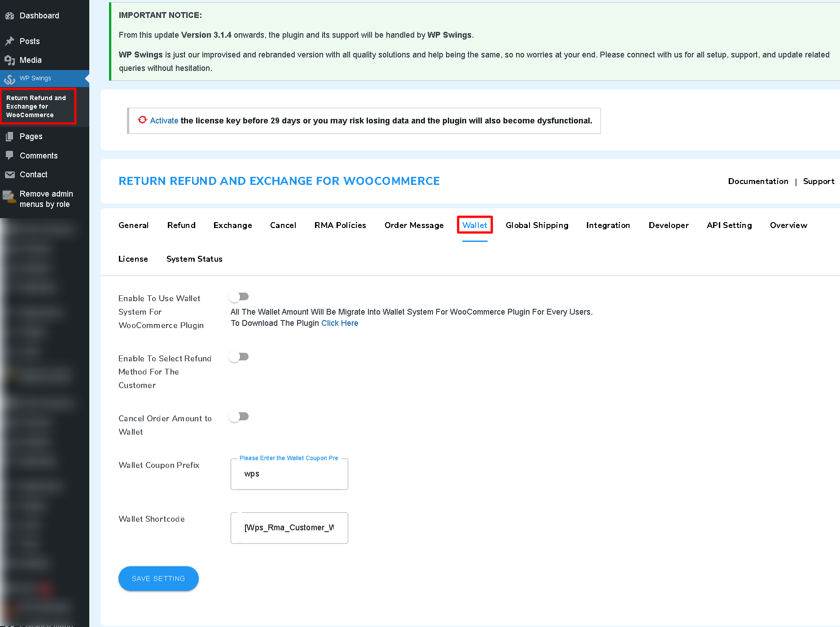Click the Wallet Coupon Prefix label

point(159,465)
